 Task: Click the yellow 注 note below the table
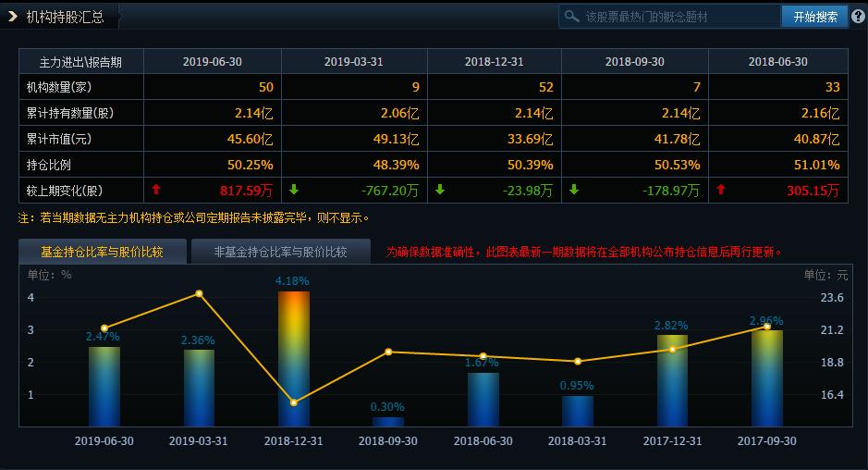(x=194, y=217)
